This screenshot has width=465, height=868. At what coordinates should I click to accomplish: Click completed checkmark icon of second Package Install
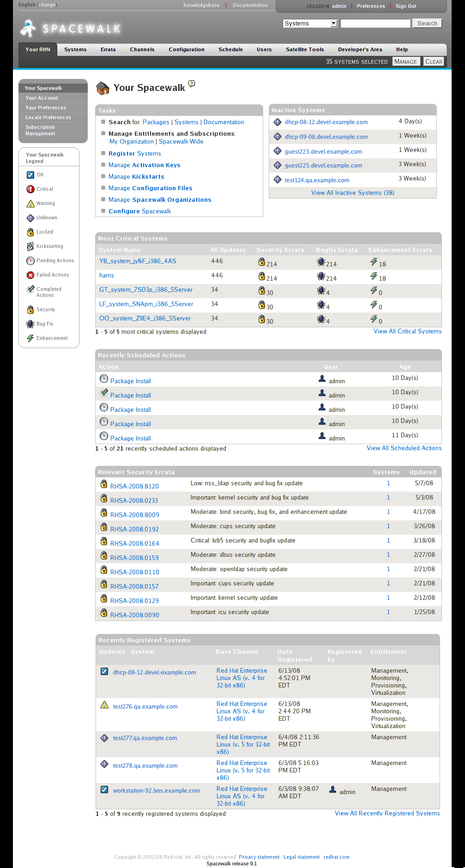click(x=104, y=393)
